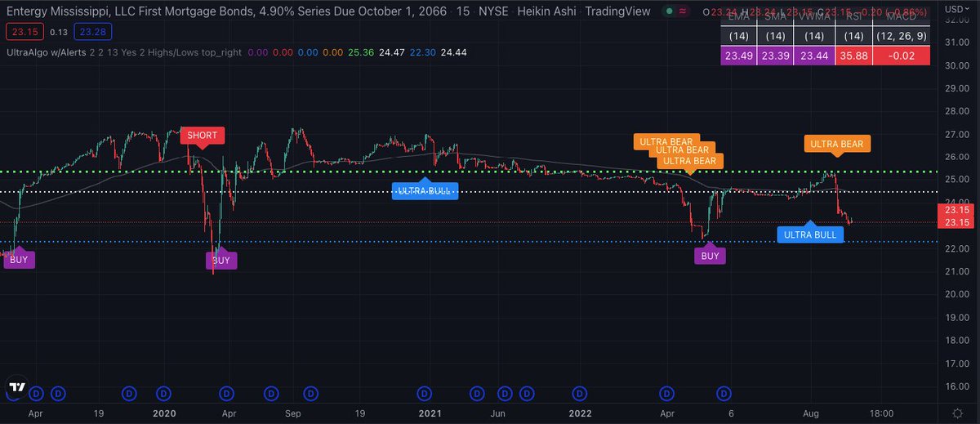Click the SMA value 23.39 cell
Image resolution: width=980 pixels, height=424 pixels.
pyautogui.click(x=776, y=56)
